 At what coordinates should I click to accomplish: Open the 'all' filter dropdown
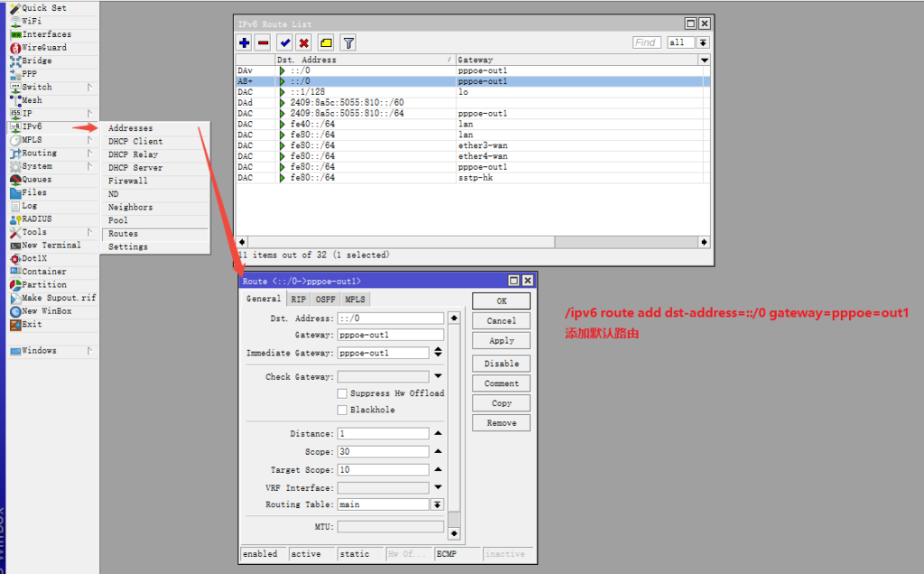(703, 42)
